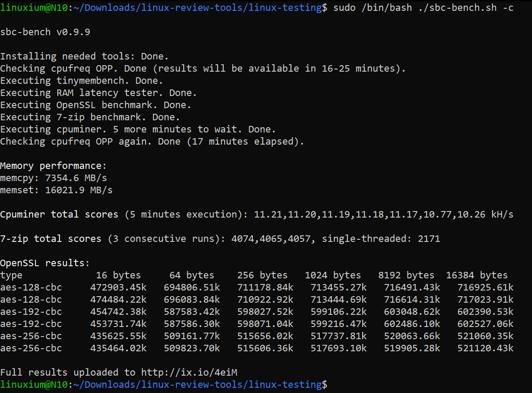The height and width of the screenshot is (393, 532).
Task: Click the bottom shell prompt cursor area
Action: 330,384
